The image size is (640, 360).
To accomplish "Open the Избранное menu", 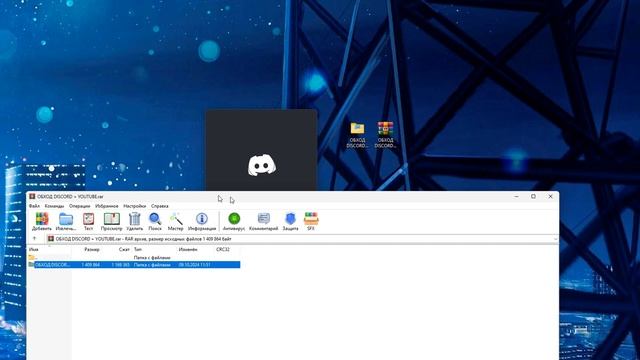I will pyautogui.click(x=107, y=206).
